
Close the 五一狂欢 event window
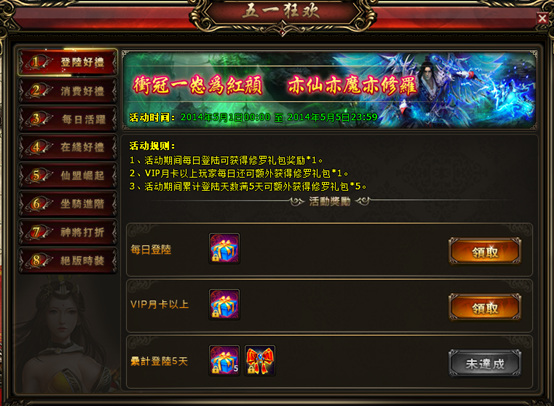[x=542, y=18]
